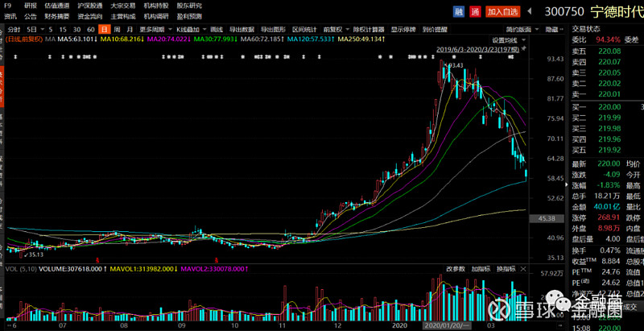Activate 画线 drawing tool
644x331 pixels.
pos(217,30)
